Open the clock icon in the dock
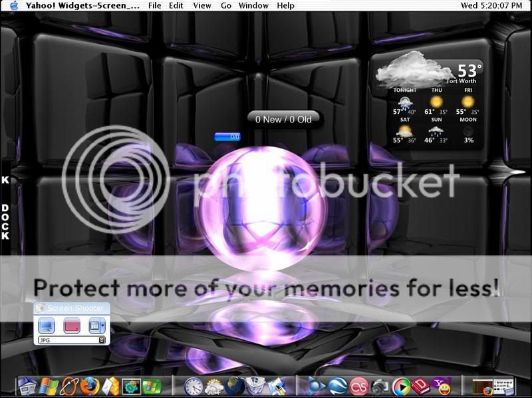The width and height of the screenshot is (532, 398). click(x=193, y=386)
